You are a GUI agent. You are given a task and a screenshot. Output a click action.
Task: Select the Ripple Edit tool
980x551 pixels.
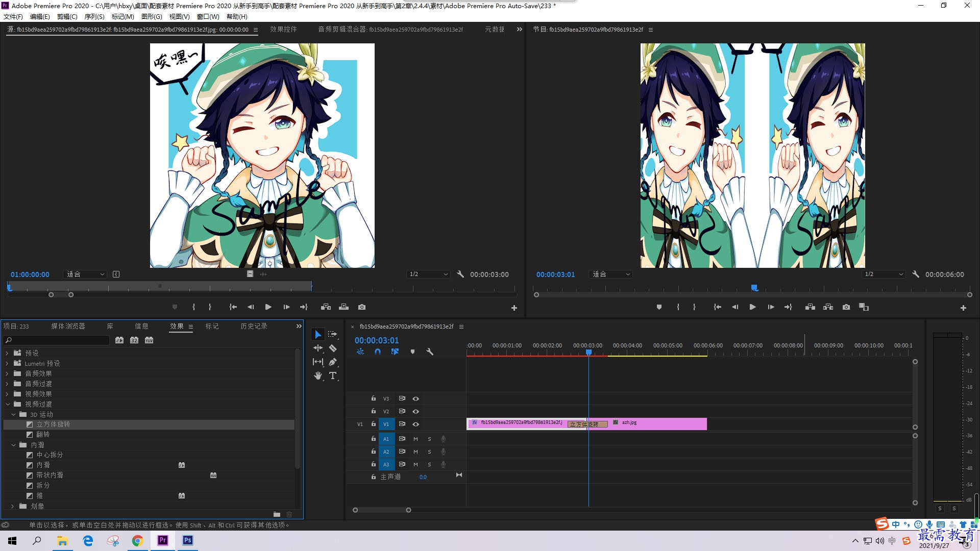318,348
